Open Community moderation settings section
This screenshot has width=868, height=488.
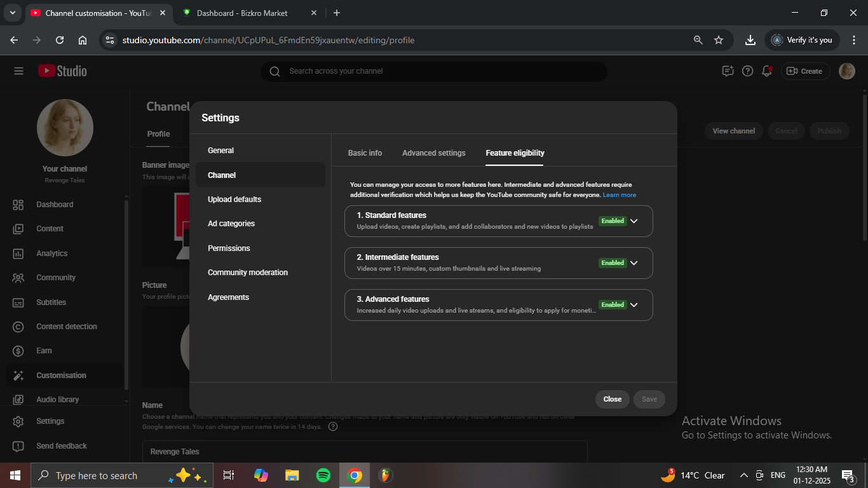248,273
